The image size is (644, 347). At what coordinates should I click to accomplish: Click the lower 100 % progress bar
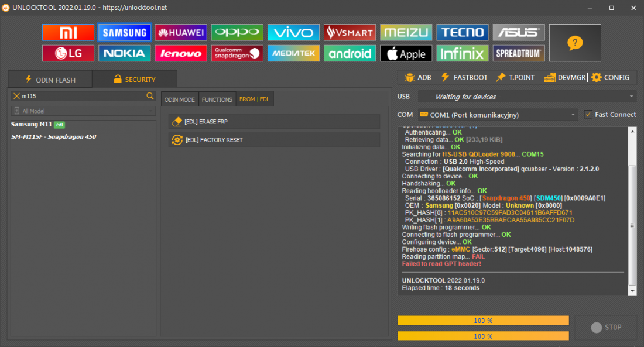[484, 336]
